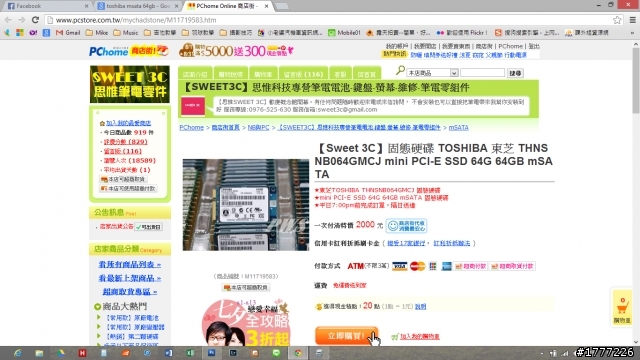Screen dimensions: 640x360
Task: Click the SWEET 3C 思惟筆電零件 sidebar banner
Action: click(x=130, y=84)
